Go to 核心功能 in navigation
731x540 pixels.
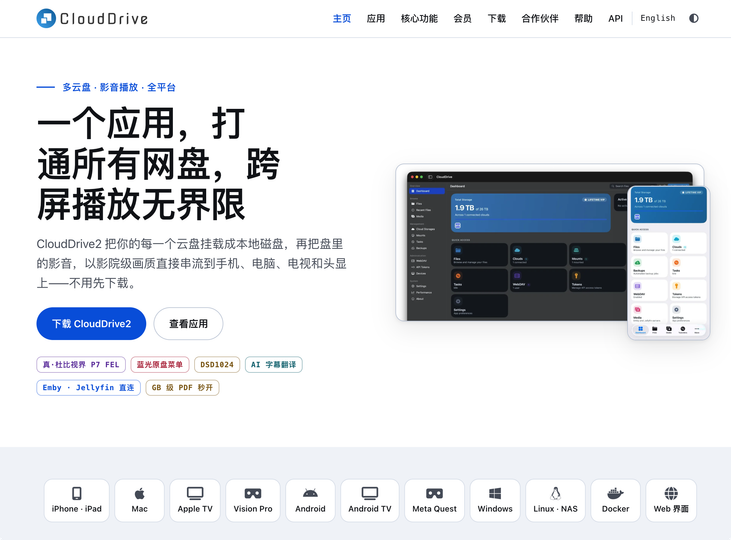point(419,19)
